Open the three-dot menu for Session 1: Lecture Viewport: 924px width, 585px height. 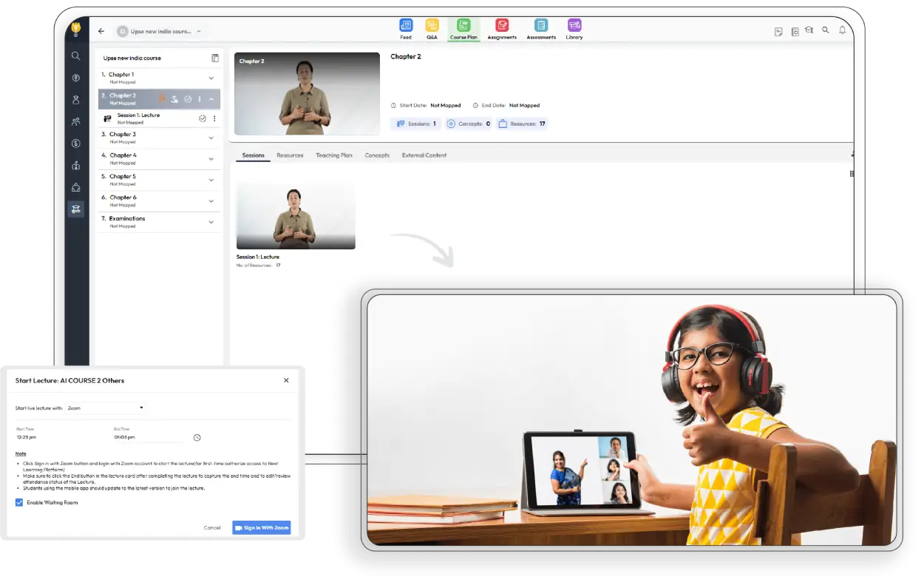[x=214, y=118]
